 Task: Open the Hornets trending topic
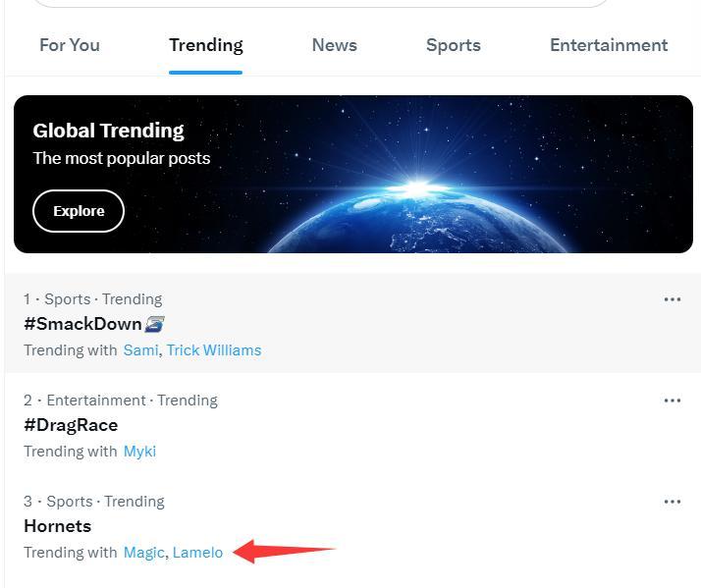pos(57,526)
